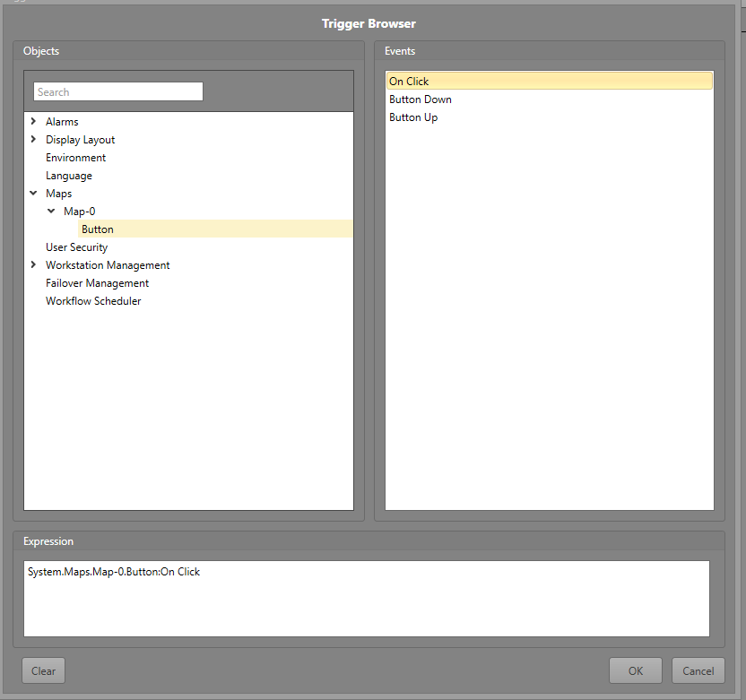Screen dimensions: 746x700
Task: Click inside the Expression text box
Action: [x=366, y=599]
